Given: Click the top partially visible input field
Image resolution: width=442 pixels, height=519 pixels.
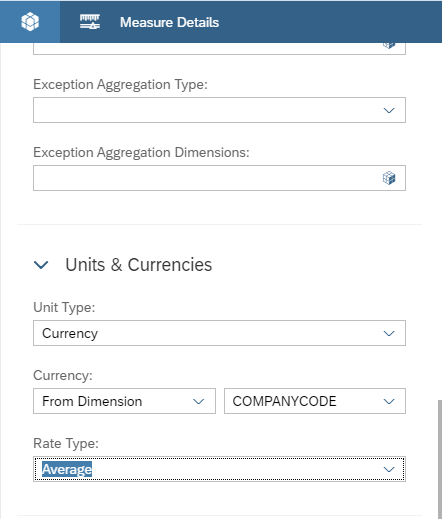Looking at the screenshot, I should click(x=219, y=49).
